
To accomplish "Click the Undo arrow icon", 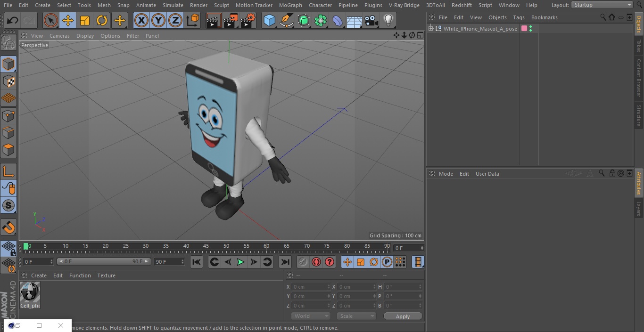I will [x=13, y=20].
